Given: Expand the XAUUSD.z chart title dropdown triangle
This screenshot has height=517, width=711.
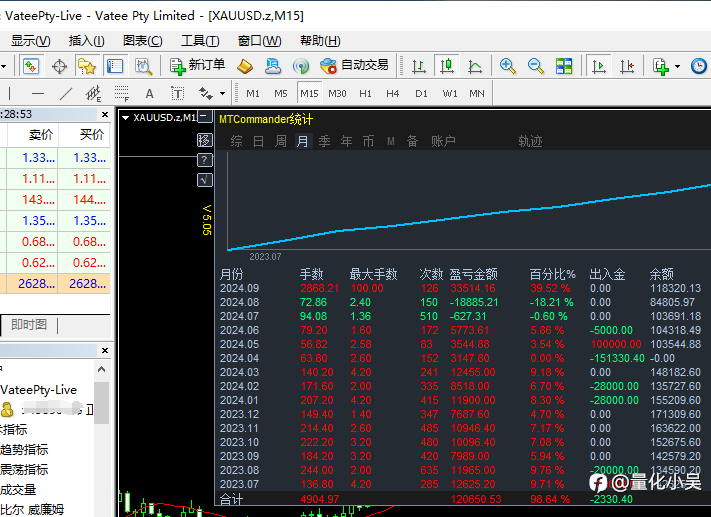Looking at the screenshot, I should pos(126,118).
